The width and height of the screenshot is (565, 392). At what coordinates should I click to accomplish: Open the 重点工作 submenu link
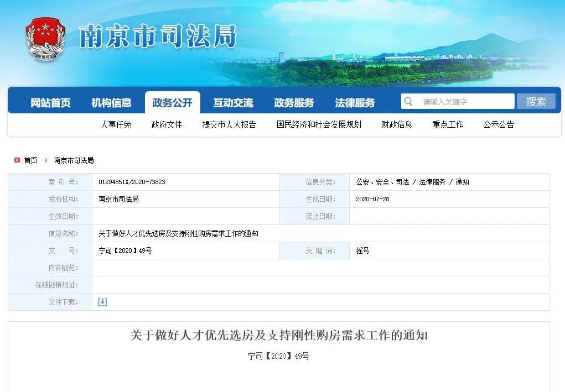pyautogui.click(x=448, y=125)
